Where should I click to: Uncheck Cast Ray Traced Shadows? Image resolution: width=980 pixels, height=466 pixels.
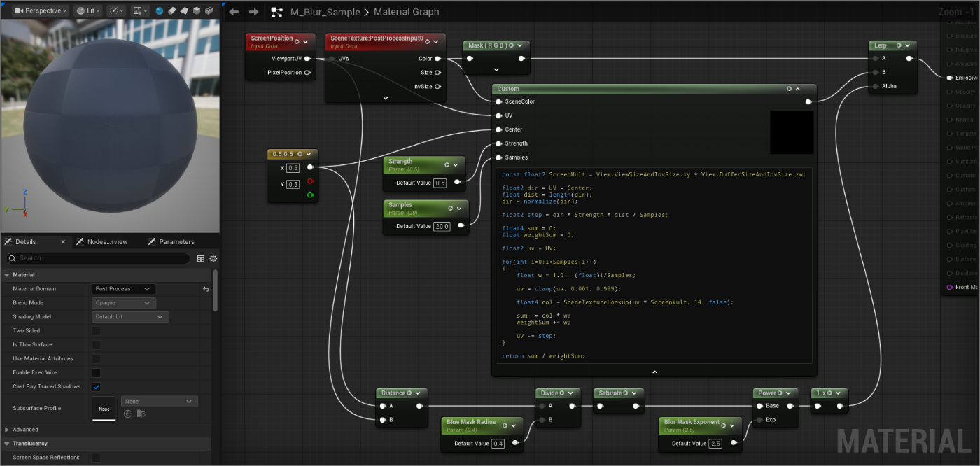[x=97, y=387]
